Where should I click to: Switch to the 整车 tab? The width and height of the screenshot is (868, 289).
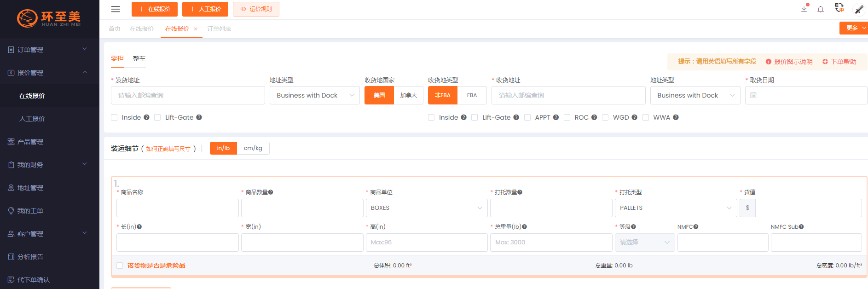pyautogui.click(x=139, y=58)
